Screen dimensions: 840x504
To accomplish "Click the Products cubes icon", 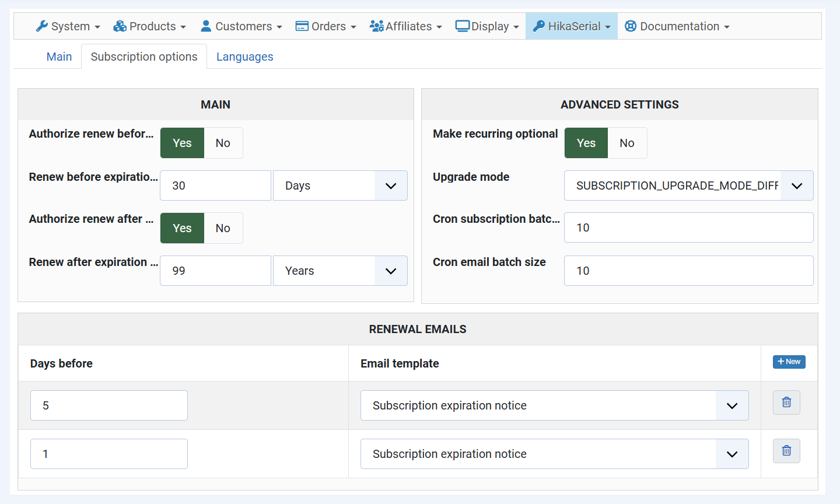I will (x=120, y=26).
